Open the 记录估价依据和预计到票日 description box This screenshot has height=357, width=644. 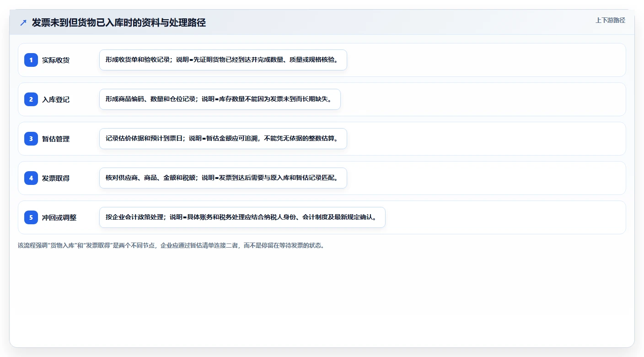(223, 139)
